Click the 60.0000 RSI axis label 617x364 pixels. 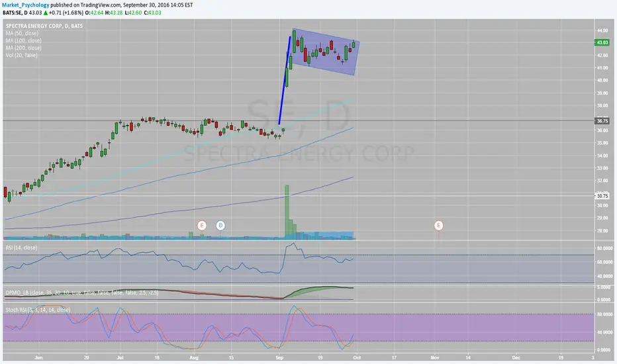coord(604,261)
